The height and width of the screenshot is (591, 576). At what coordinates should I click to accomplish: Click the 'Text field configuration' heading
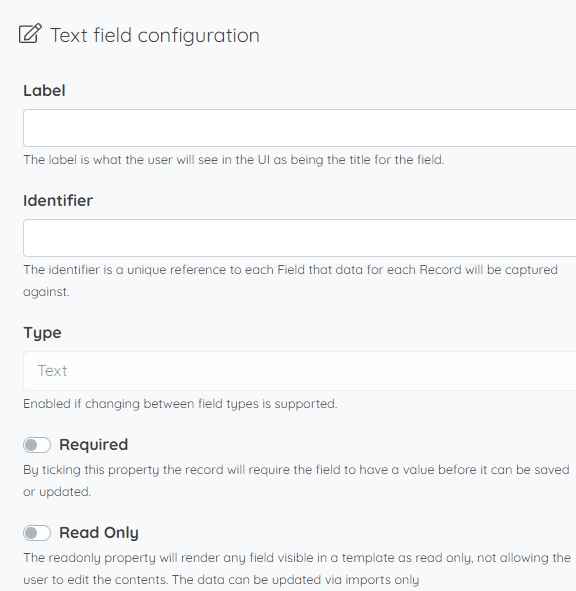[x=155, y=35]
